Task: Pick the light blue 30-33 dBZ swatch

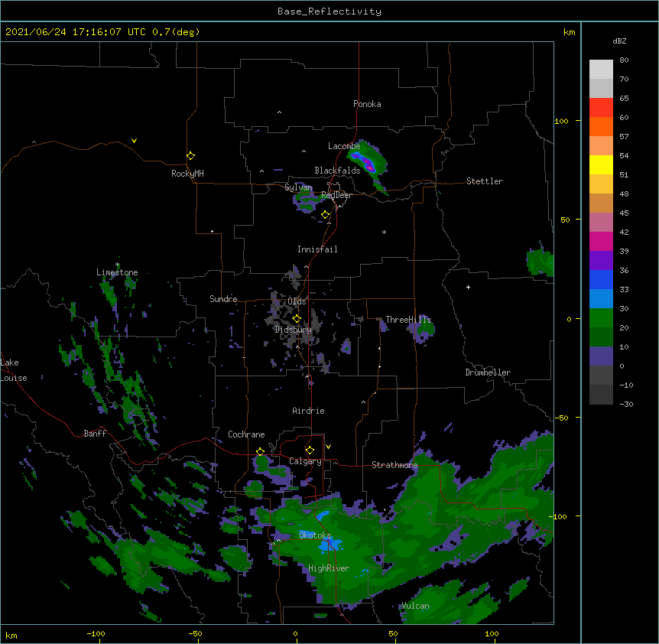Action: click(x=601, y=298)
